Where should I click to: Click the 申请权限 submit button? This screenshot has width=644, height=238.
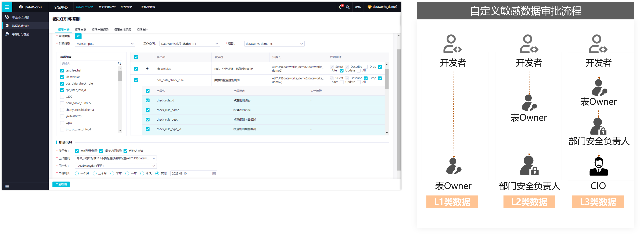(61, 184)
